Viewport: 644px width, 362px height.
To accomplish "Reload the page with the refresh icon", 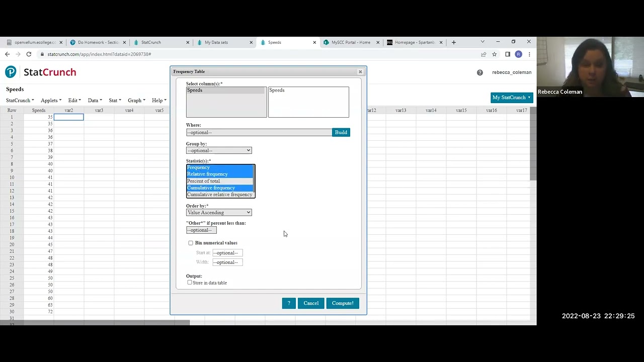I will [29, 54].
